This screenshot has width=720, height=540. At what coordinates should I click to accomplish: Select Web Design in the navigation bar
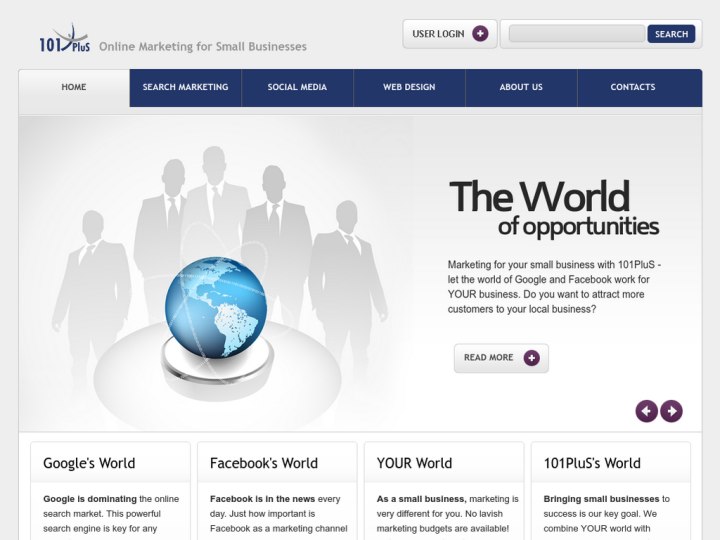409,88
